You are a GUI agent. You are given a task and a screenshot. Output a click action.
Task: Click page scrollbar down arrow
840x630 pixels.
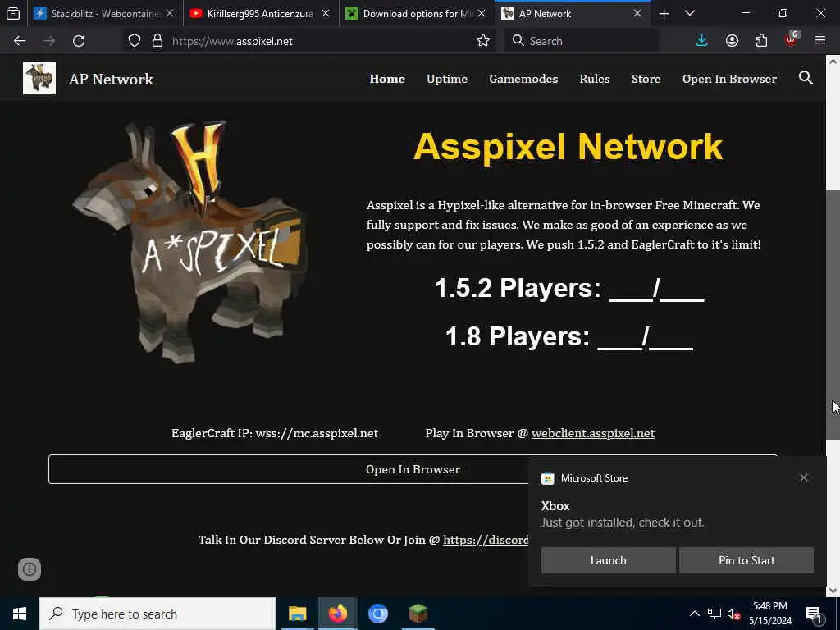coord(833,591)
